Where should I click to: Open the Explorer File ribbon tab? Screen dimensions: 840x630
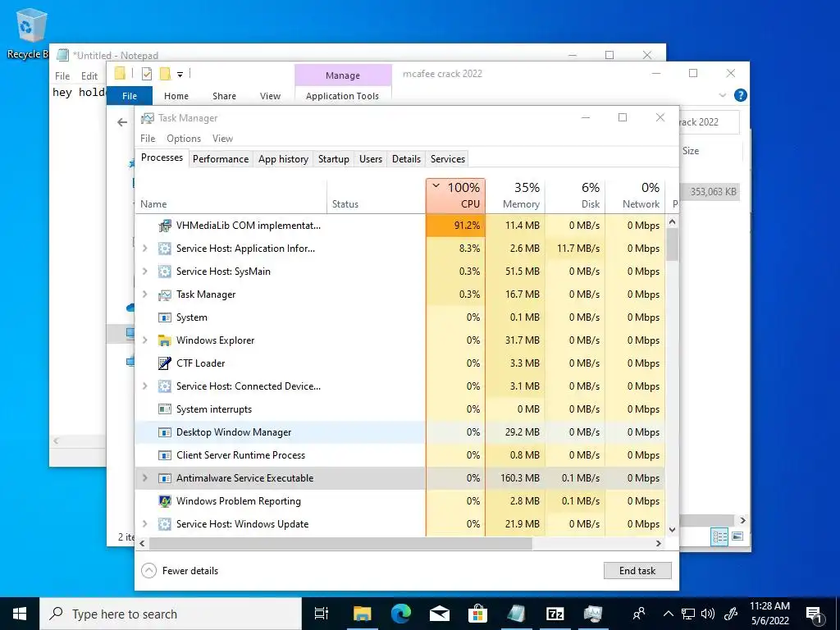click(x=130, y=96)
